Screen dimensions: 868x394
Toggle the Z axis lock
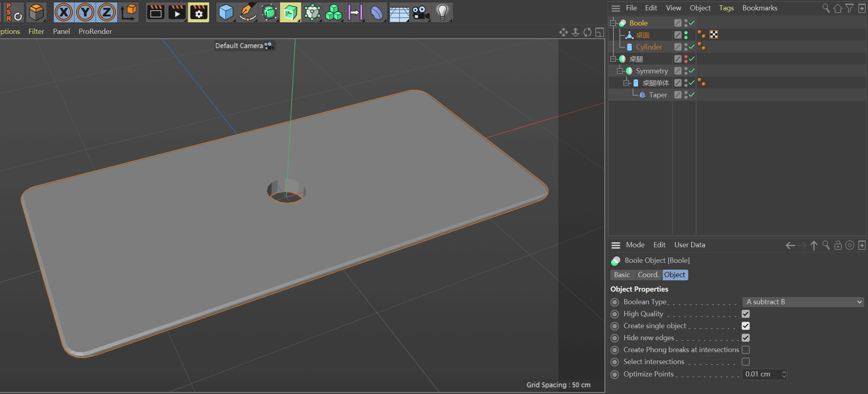107,12
